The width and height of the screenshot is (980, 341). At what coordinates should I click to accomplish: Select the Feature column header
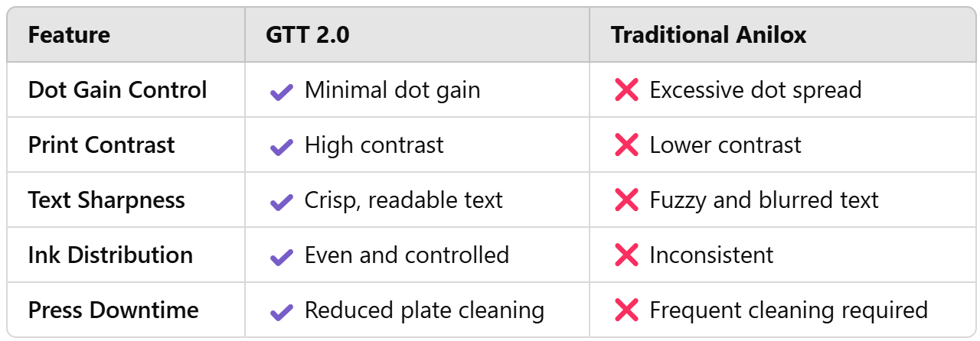pyautogui.click(x=69, y=35)
